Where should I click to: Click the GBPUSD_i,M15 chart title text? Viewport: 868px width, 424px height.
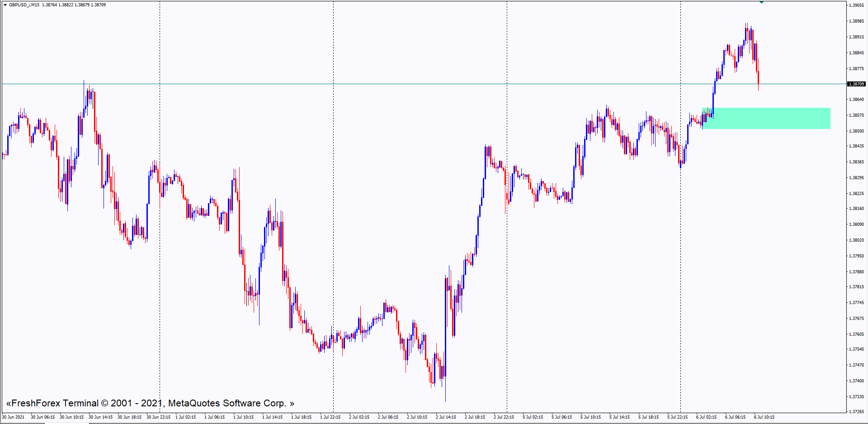click(x=24, y=5)
